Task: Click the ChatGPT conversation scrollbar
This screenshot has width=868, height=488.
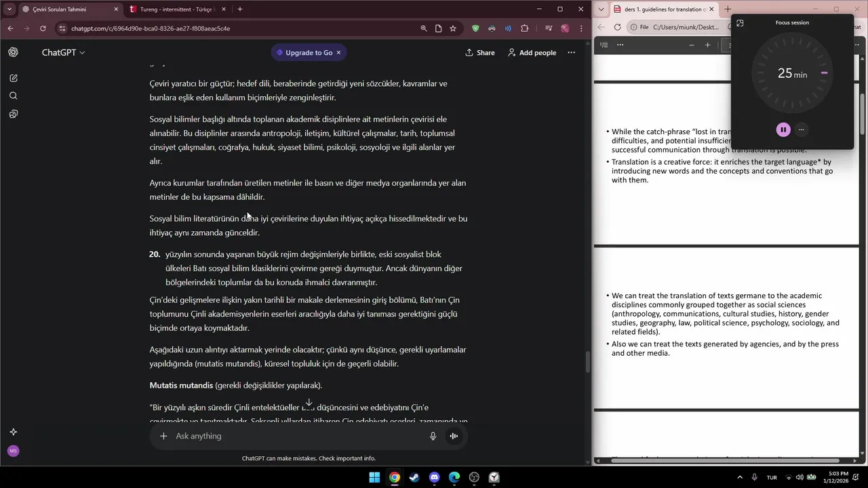Action: pos(588,362)
